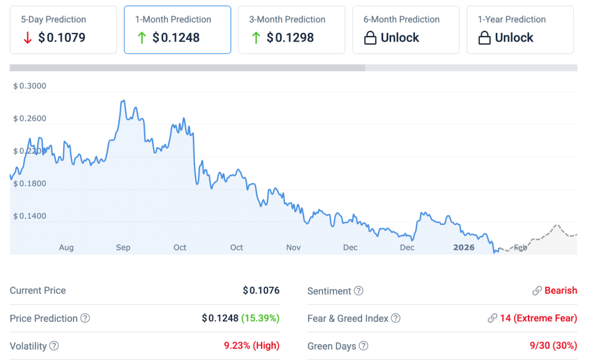
Task: Open the 14 (Extreme Fear) link
Action: [x=538, y=318]
